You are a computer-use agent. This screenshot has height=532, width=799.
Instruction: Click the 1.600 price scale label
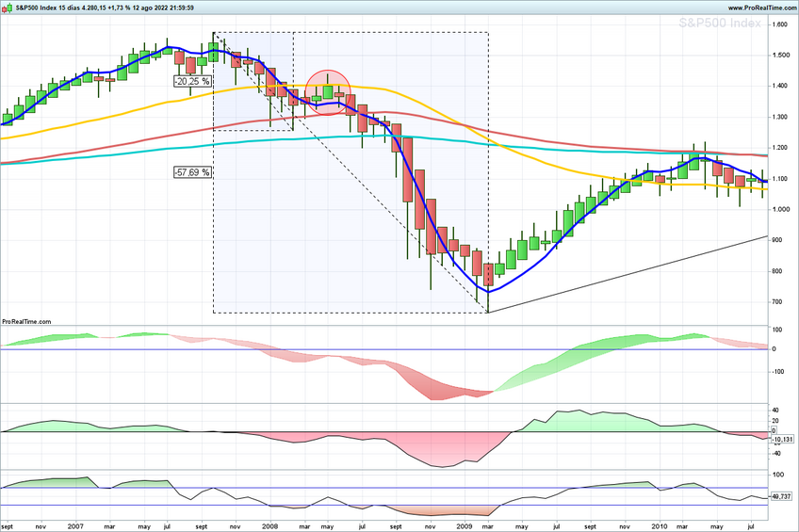780,24
